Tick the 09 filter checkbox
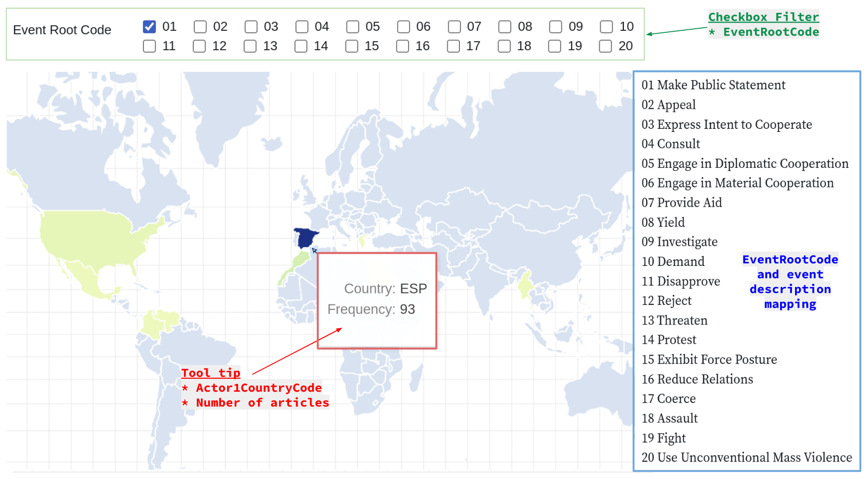Screen dimensions: 868x479 (556, 27)
